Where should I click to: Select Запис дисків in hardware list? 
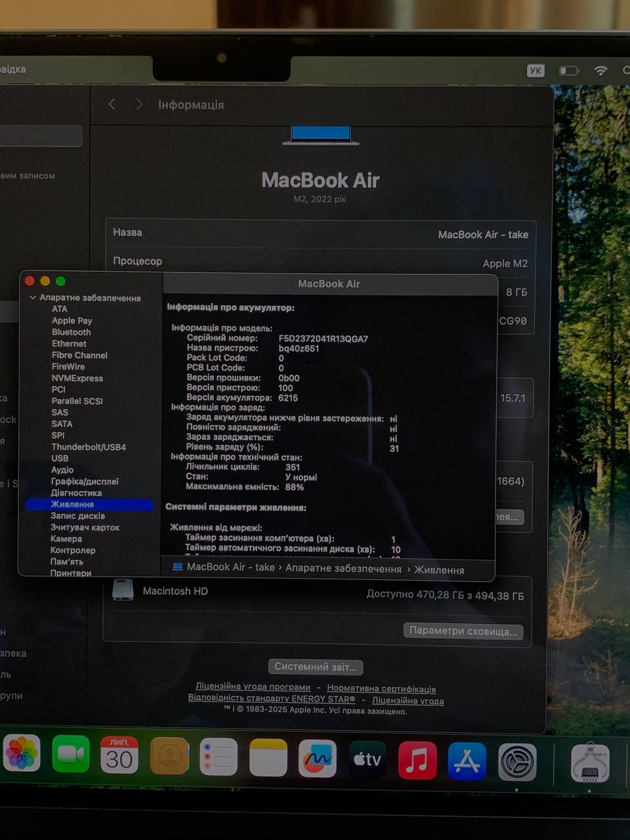pos(77,516)
